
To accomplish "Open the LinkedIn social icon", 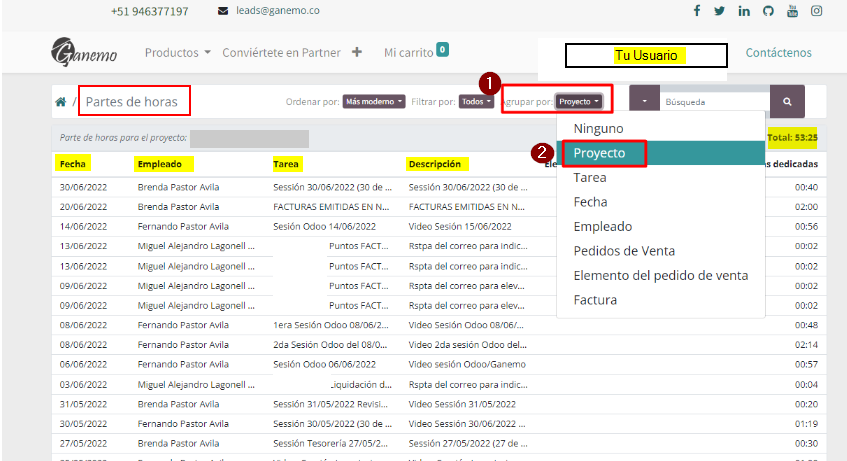I will pyautogui.click(x=744, y=11).
